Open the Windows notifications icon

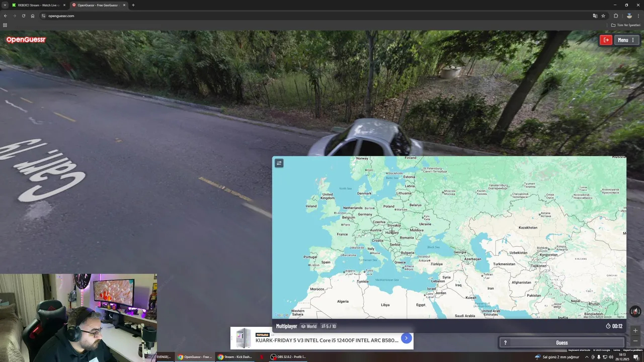pos(636,357)
